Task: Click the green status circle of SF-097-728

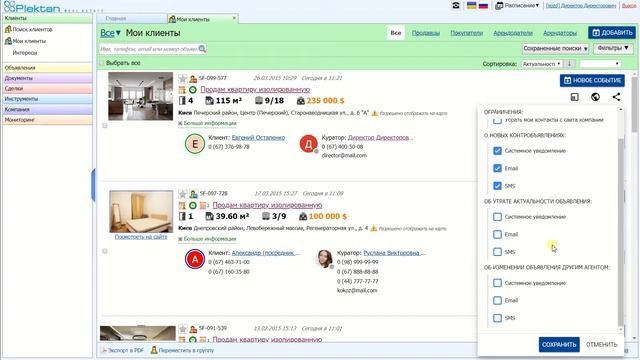Action: pos(193,205)
